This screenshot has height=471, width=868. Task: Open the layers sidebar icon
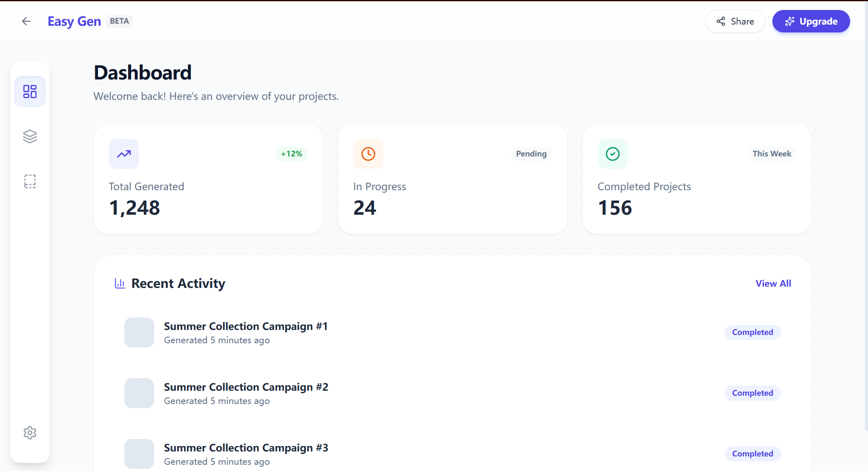click(30, 136)
